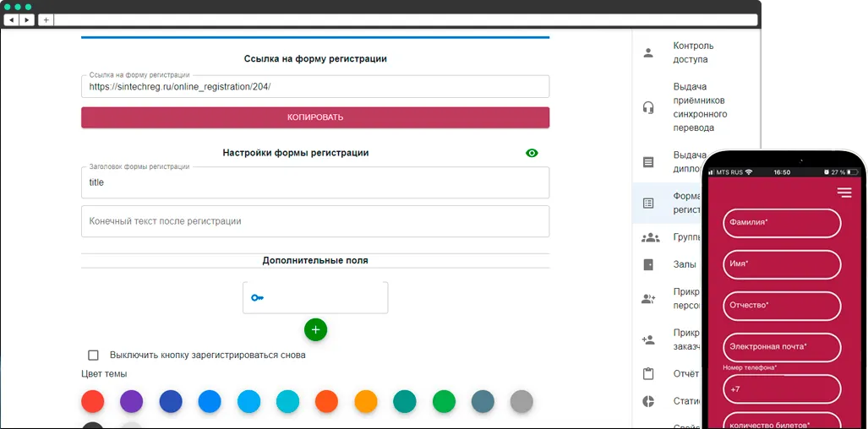Select the light blue theme color
The height and width of the screenshot is (429, 868).
[x=248, y=401]
